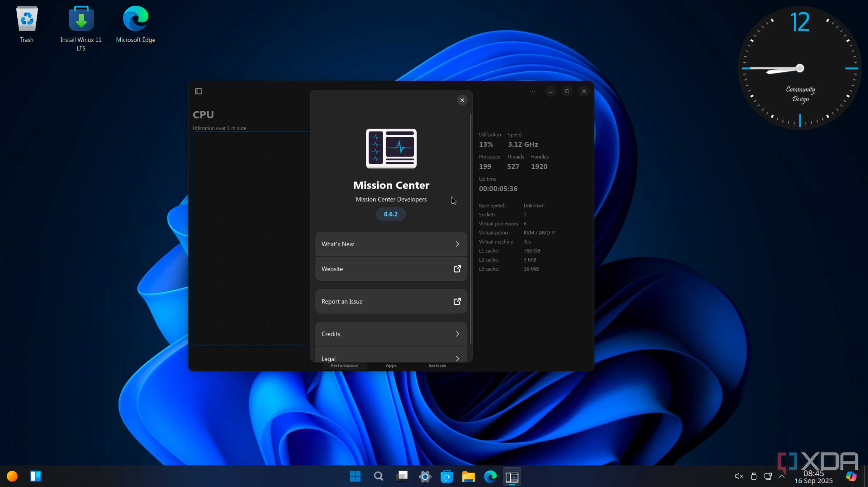Click the Mission Center app logo

click(391, 148)
